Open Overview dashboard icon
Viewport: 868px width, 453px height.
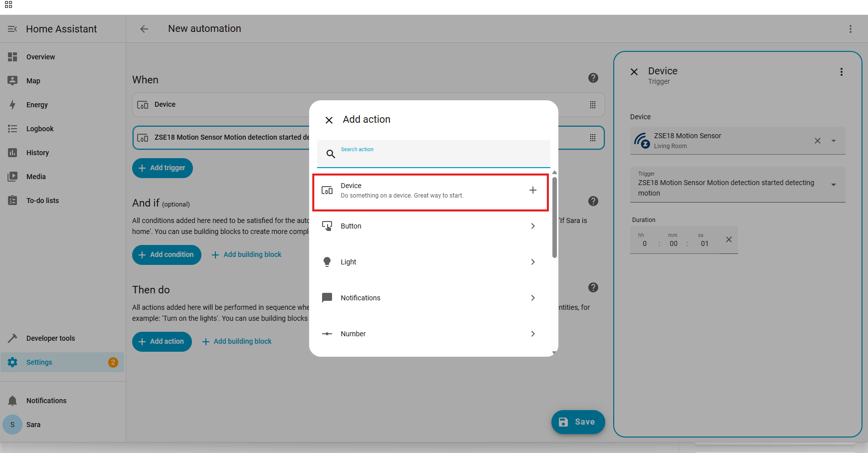click(12, 57)
